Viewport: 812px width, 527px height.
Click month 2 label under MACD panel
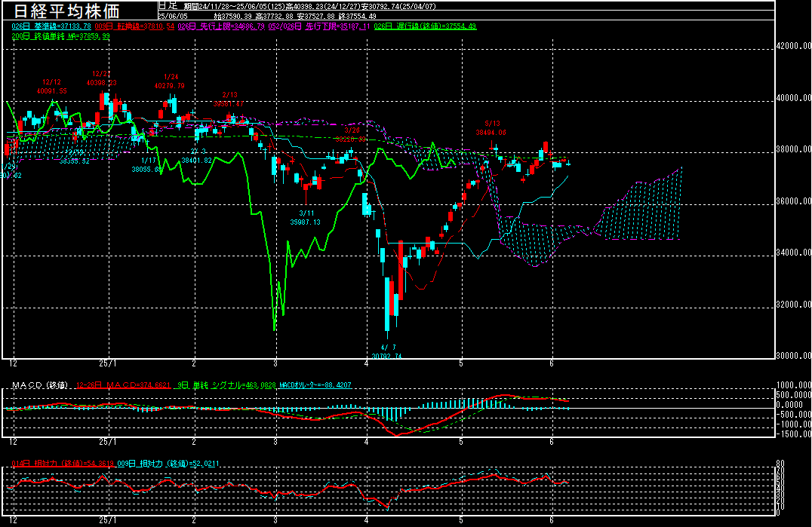194,442
